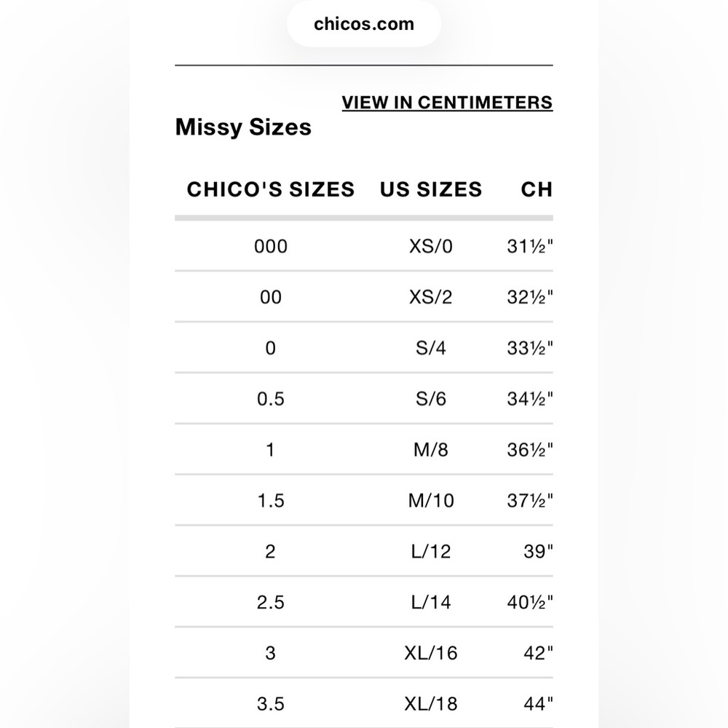Screen dimensions: 728x728
Task: Click the 44" chest measurement cell
Action: (538, 704)
